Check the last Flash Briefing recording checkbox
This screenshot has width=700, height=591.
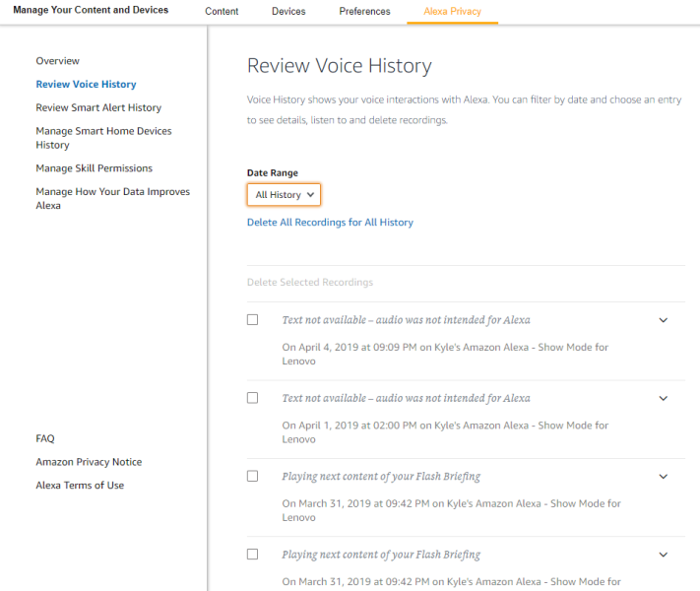(x=253, y=555)
